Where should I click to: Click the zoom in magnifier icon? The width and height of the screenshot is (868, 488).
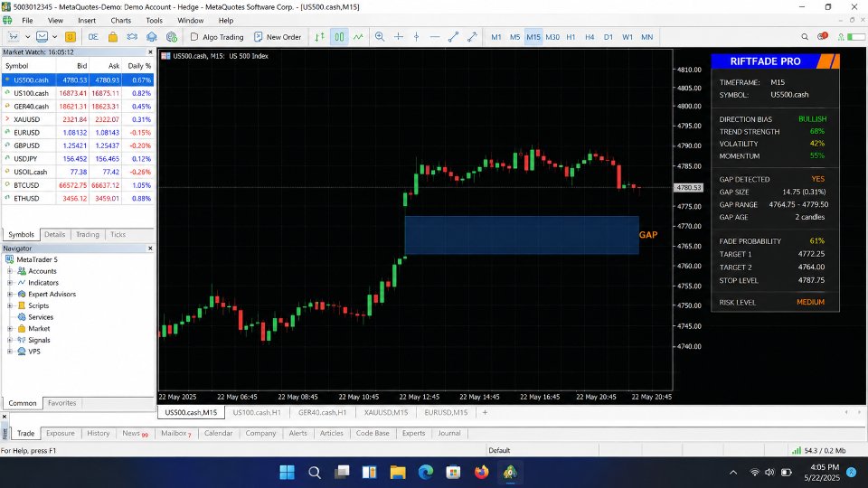coord(380,37)
